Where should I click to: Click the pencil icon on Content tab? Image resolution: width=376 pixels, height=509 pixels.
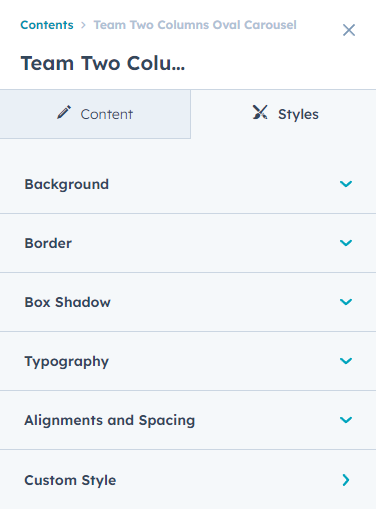[x=64, y=112]
